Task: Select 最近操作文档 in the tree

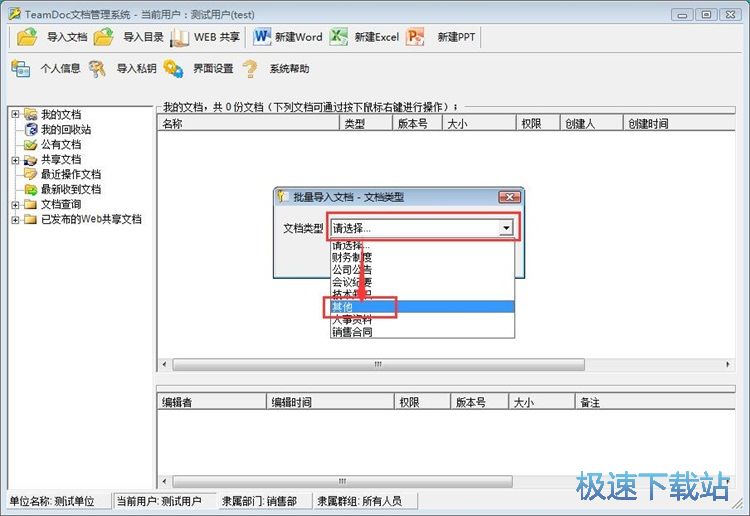Action: tap(71, 175)
